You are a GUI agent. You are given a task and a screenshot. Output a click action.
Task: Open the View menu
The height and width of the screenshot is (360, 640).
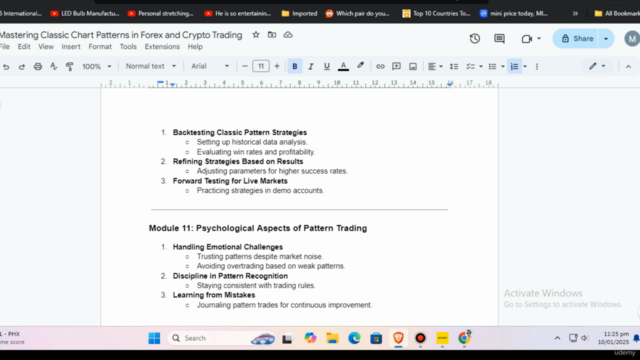pos(46,47)
